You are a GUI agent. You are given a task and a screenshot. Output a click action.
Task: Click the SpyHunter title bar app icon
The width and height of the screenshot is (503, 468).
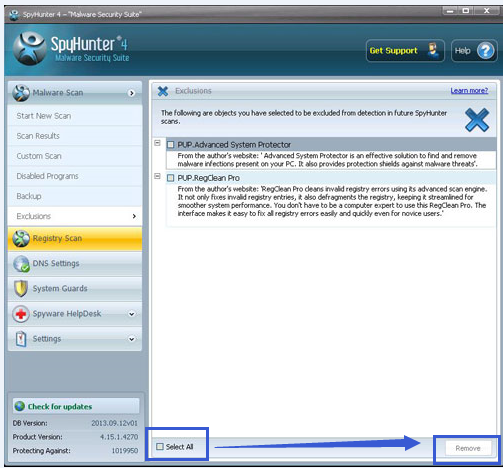pyautogui.click(x=14, y=15)
